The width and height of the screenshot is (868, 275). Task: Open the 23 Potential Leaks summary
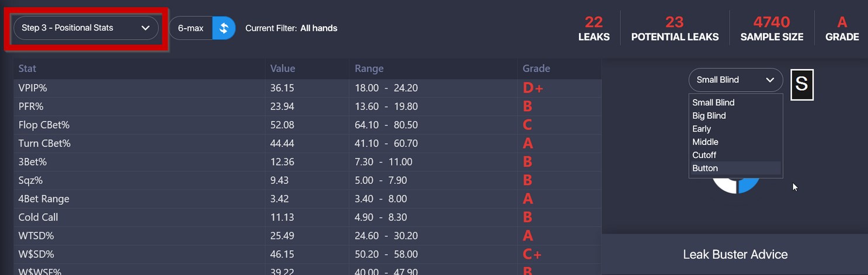pos(675,29)
